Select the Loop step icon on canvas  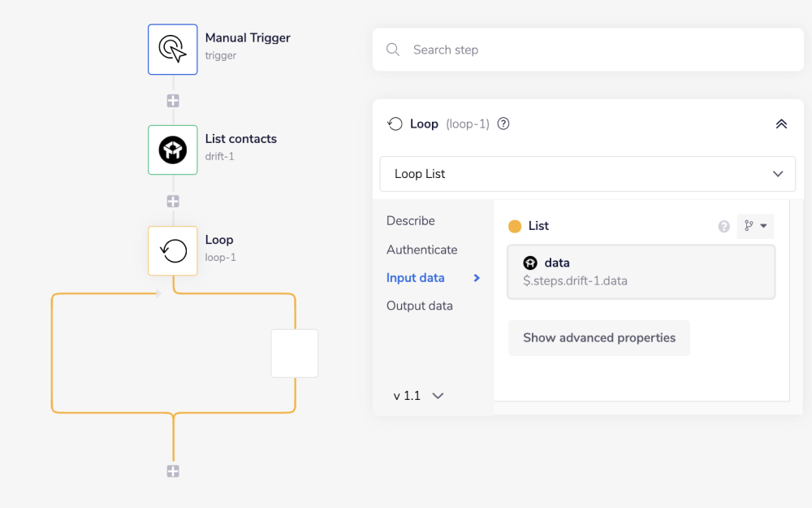(172, 250)
